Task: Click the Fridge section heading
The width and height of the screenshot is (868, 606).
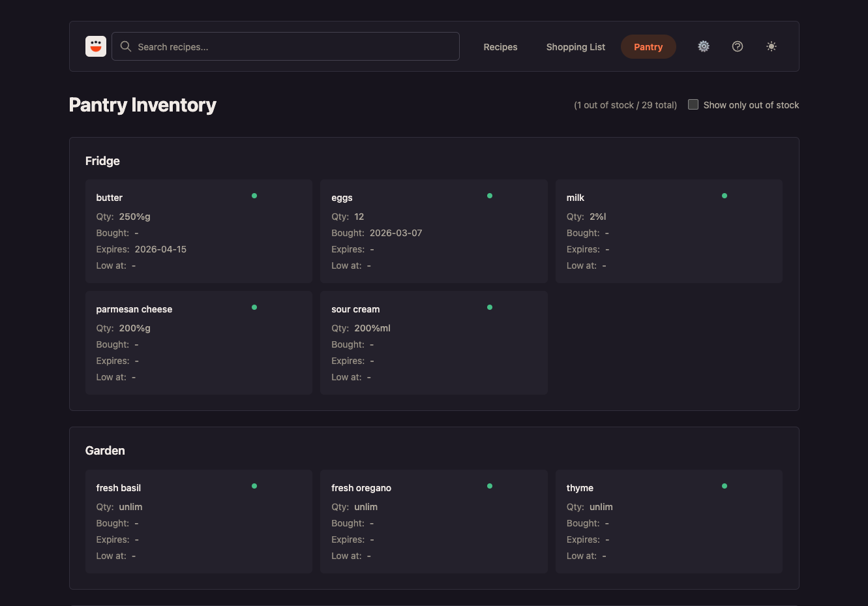Action: pyautogui.click(x=102, y=161)
